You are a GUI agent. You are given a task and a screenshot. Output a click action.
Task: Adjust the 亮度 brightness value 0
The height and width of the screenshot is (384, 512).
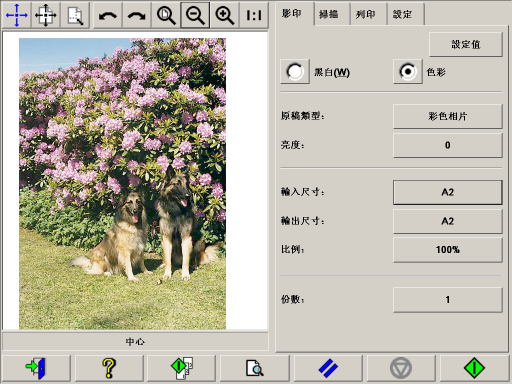[448, 145]
